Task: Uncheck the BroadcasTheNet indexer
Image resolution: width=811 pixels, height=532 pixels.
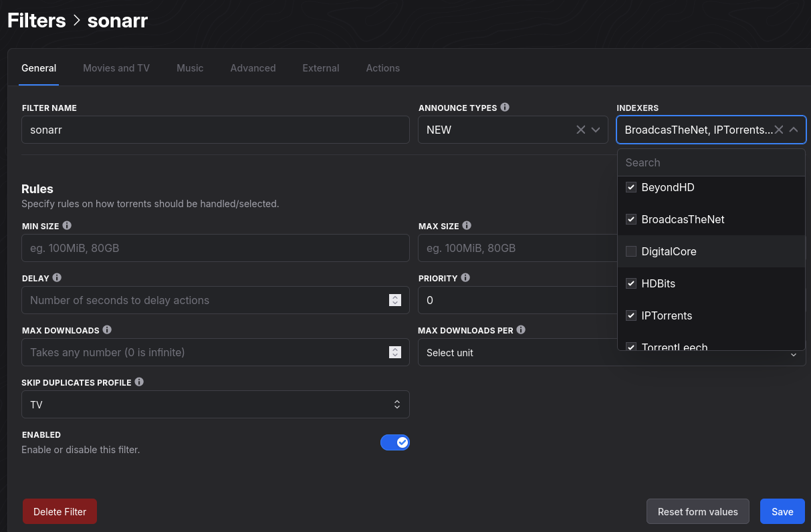Action: point(630,219)
